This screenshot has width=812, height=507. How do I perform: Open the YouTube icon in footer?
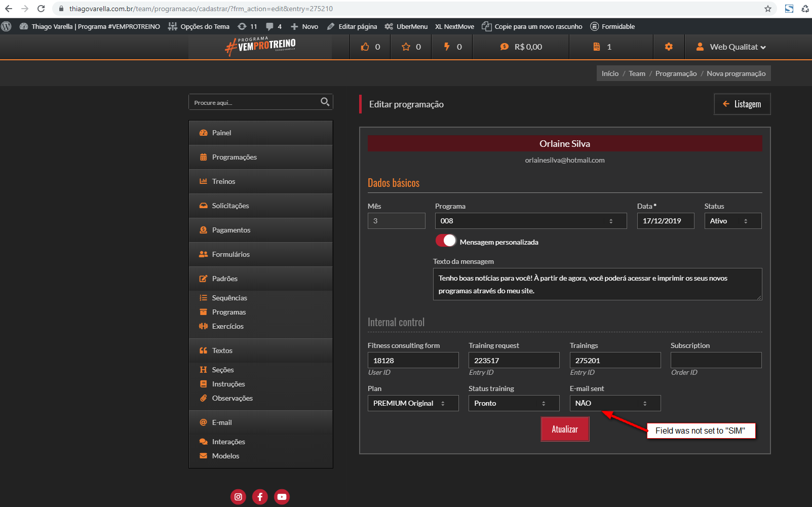[282, 497]
